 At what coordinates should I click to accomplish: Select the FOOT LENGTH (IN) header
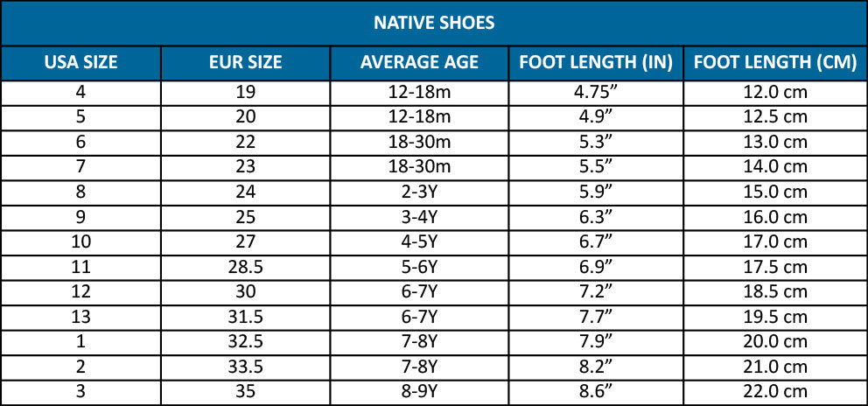(596, 63)
